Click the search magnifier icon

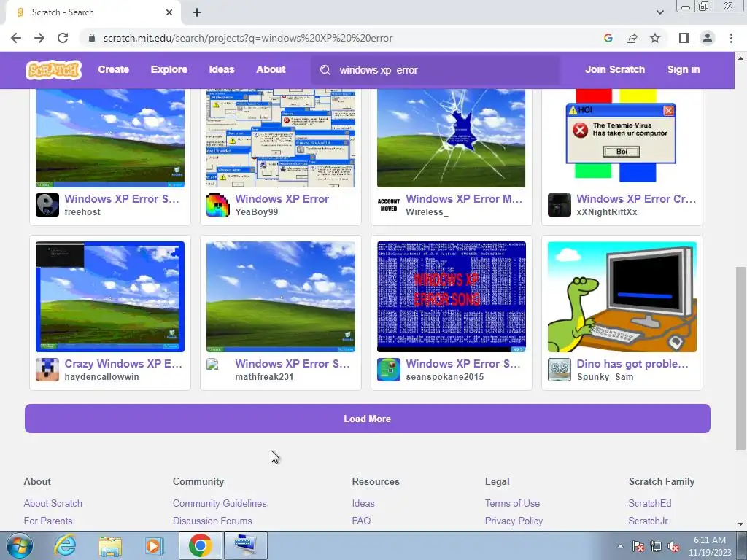(x=325, y=70)
